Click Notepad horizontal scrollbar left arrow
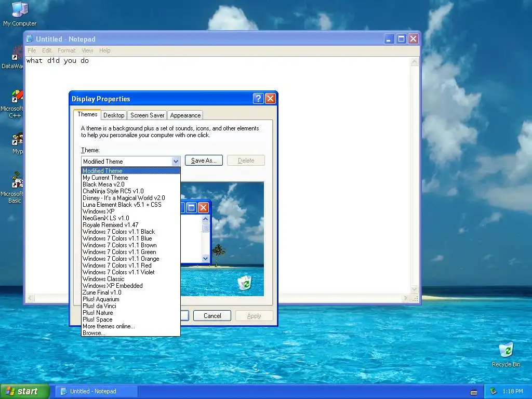532x399 pixels. point(30,298)
